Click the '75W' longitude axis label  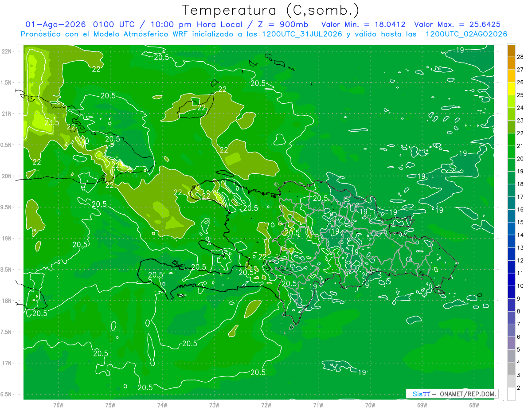click(x=110, y=404)
